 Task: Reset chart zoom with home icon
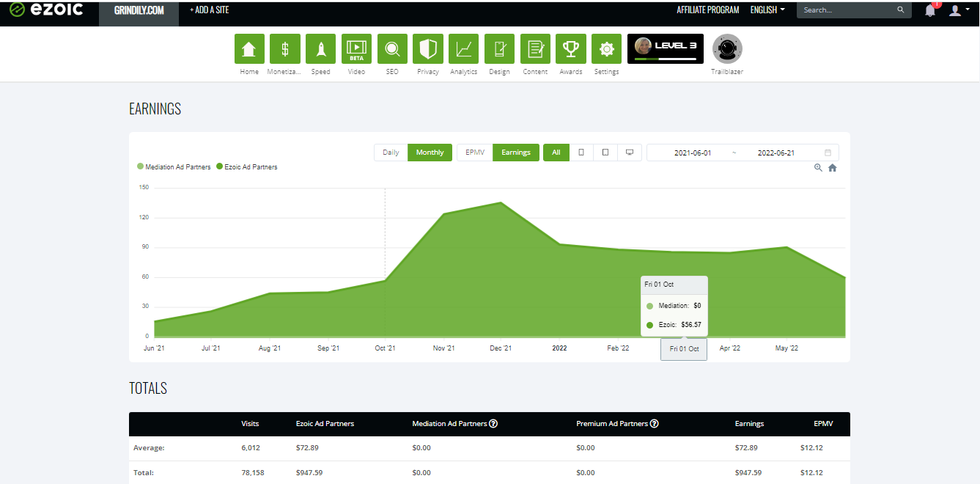tap(833, 168)
